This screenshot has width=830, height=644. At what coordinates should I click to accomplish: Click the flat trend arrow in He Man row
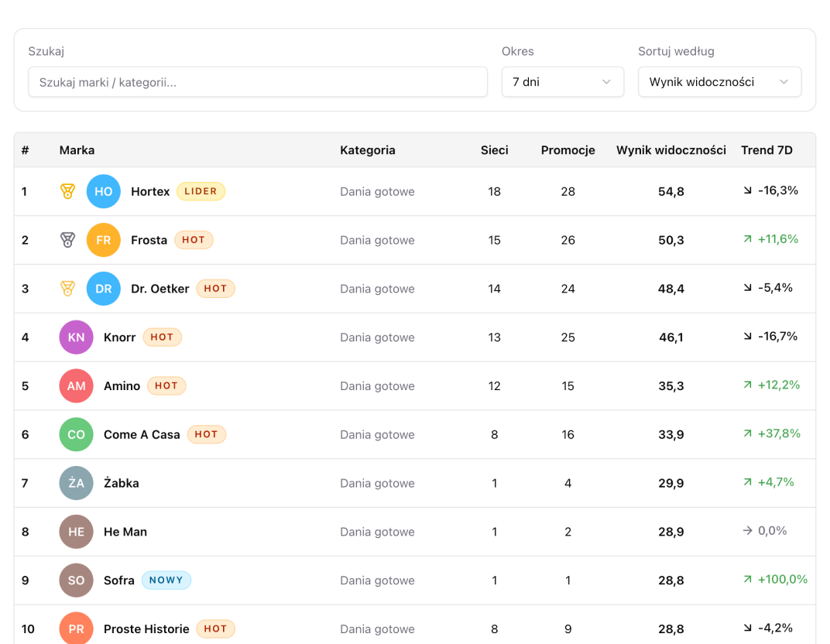point(747,531)
